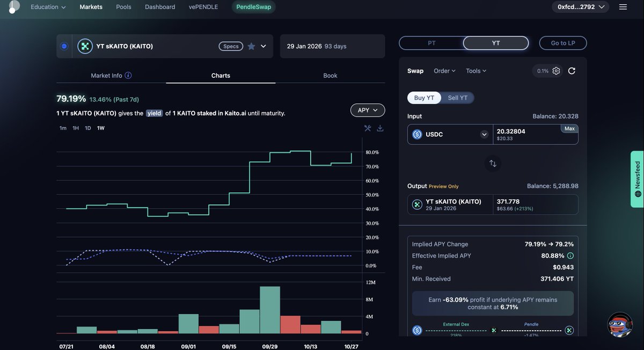Screen dimensions: 644x350
Task: Click Balance: 5,288.98 text
Action: point(553,186)
